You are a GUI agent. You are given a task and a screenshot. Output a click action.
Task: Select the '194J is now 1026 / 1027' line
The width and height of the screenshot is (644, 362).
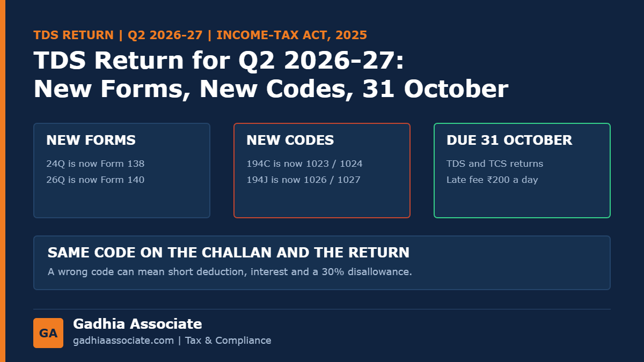(x=303, y=180)
